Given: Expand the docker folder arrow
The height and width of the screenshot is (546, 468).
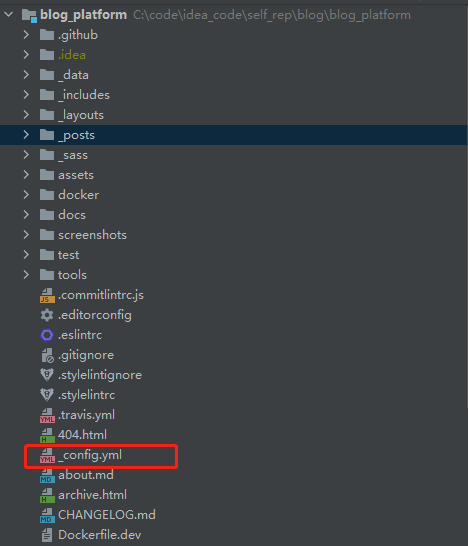Looking at the screenshot, I should [x=26, y=195].
